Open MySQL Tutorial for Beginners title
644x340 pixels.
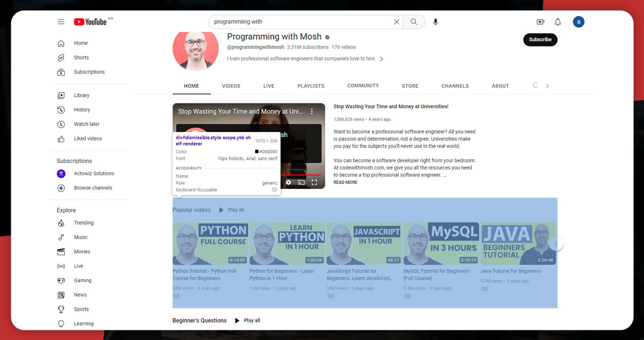(436, 275)
